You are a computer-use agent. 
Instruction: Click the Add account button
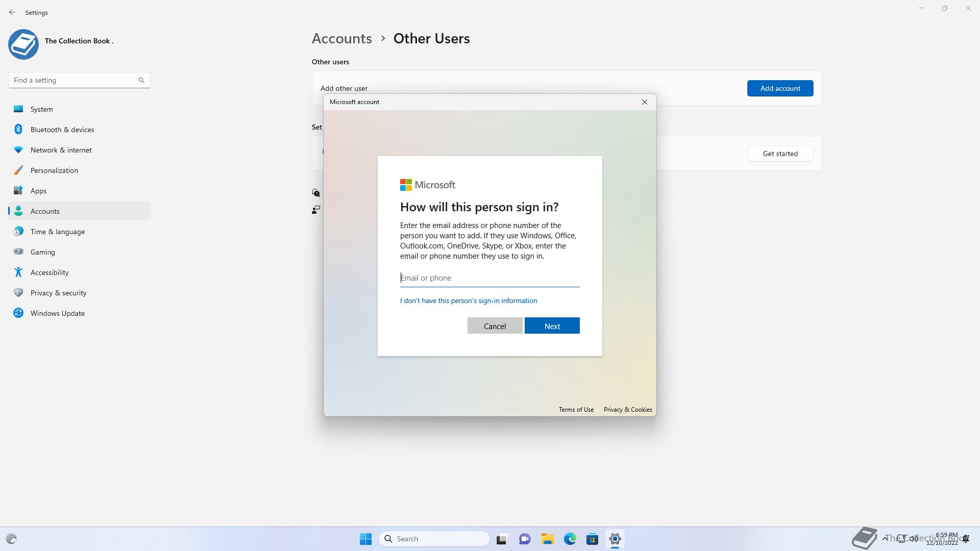coord(780,88)
